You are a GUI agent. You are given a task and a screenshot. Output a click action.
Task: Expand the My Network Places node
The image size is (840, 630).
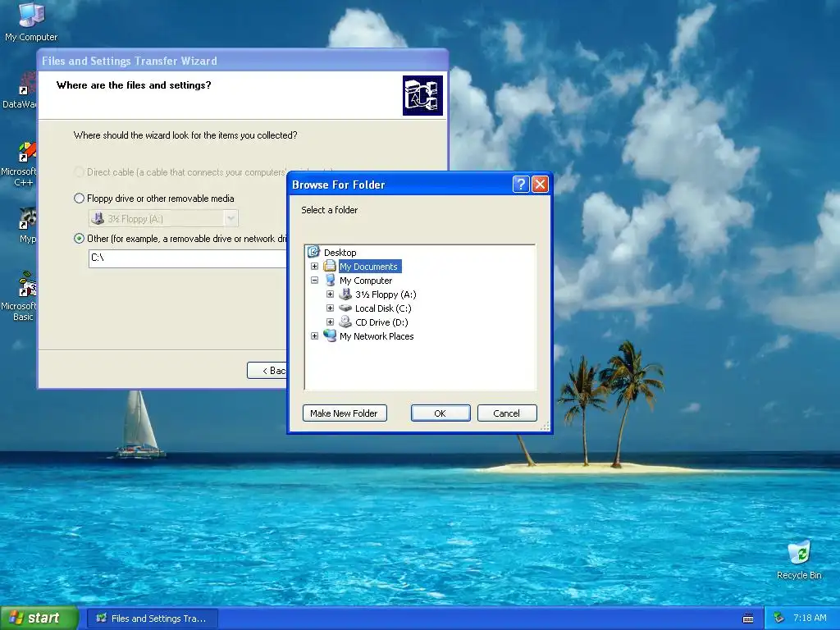[314, 336]
